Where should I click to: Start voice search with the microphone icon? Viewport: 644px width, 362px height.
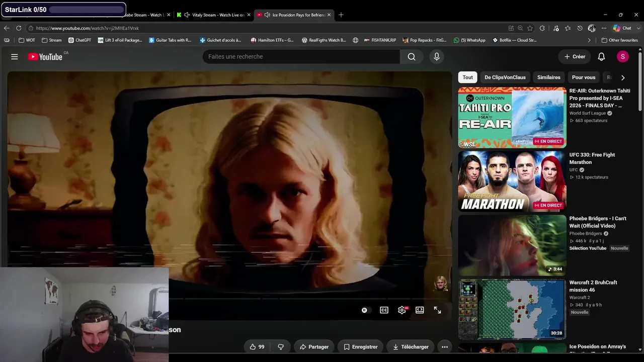[437, 57]
